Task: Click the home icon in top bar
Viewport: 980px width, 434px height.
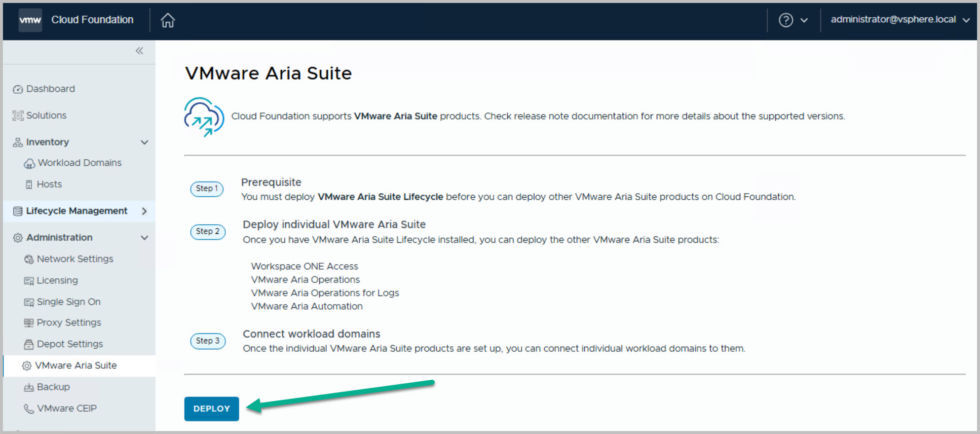Action: click(x=168, y=20)
